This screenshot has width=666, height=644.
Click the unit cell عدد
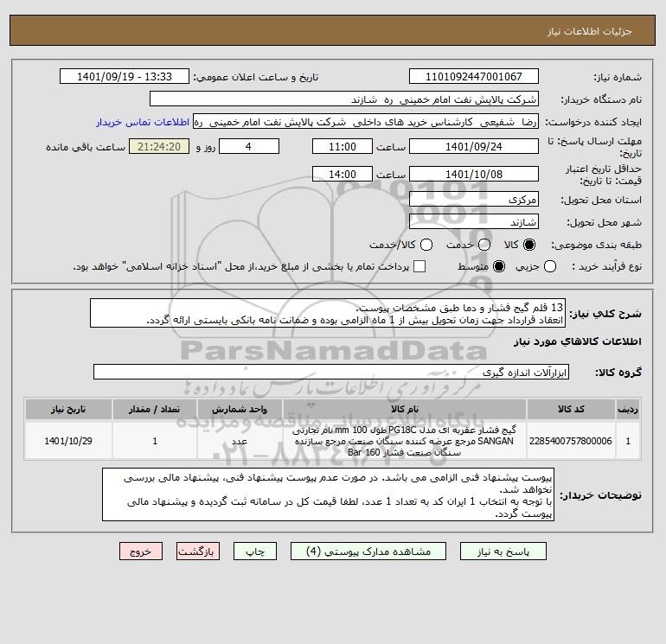click(240, 441)
